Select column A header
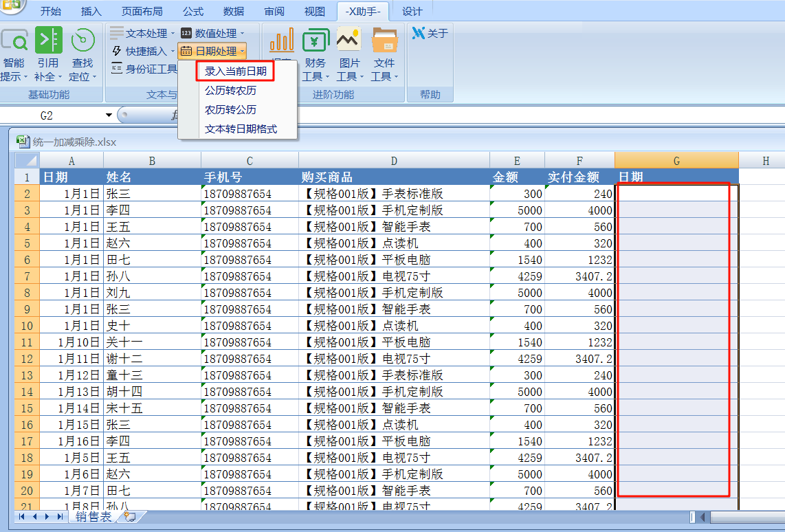The height and width of the screenshot is (532, 785). [x=71, y=161]
